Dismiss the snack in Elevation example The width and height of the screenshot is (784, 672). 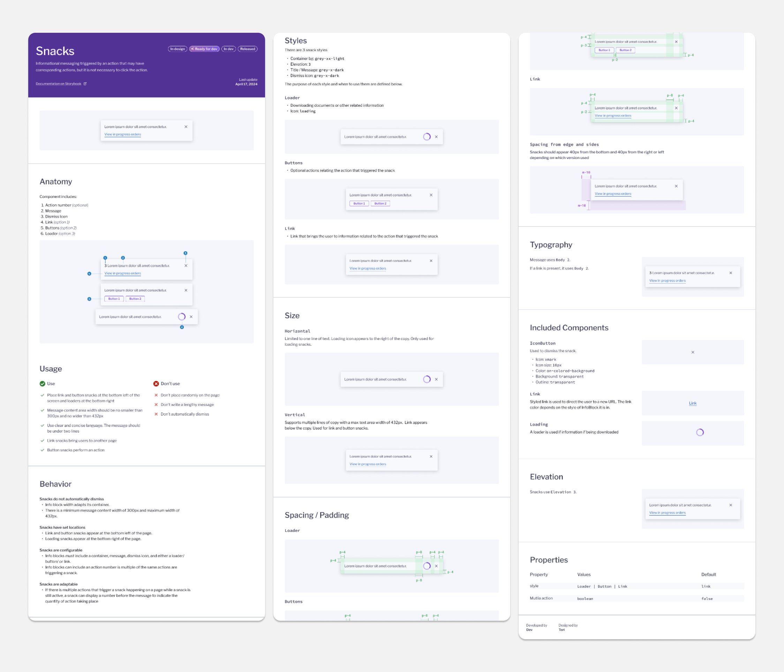[731, 505]
